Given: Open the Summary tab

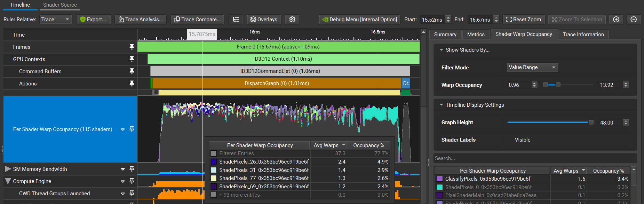Looking at the screenshot, I should (x=445, y=34).
